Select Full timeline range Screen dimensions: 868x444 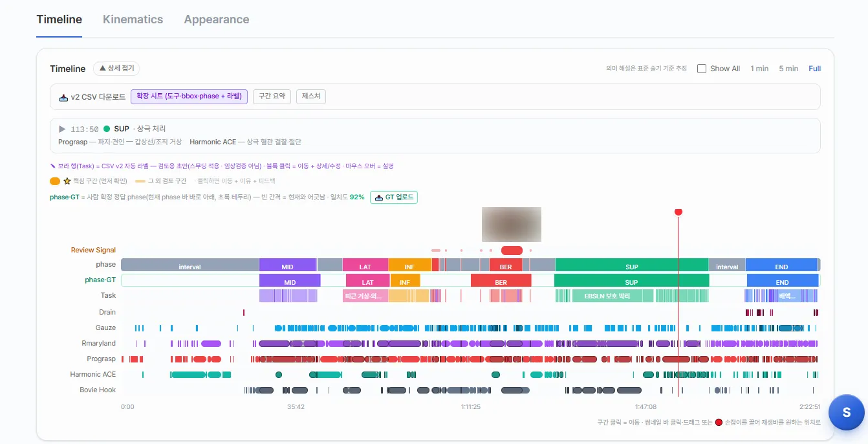click(814, 69)
